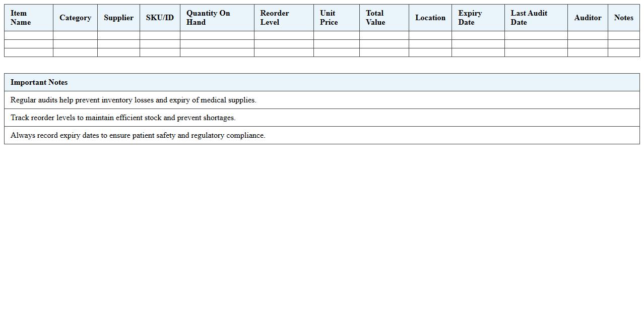Select the Category column header

[x=75, y=18]
